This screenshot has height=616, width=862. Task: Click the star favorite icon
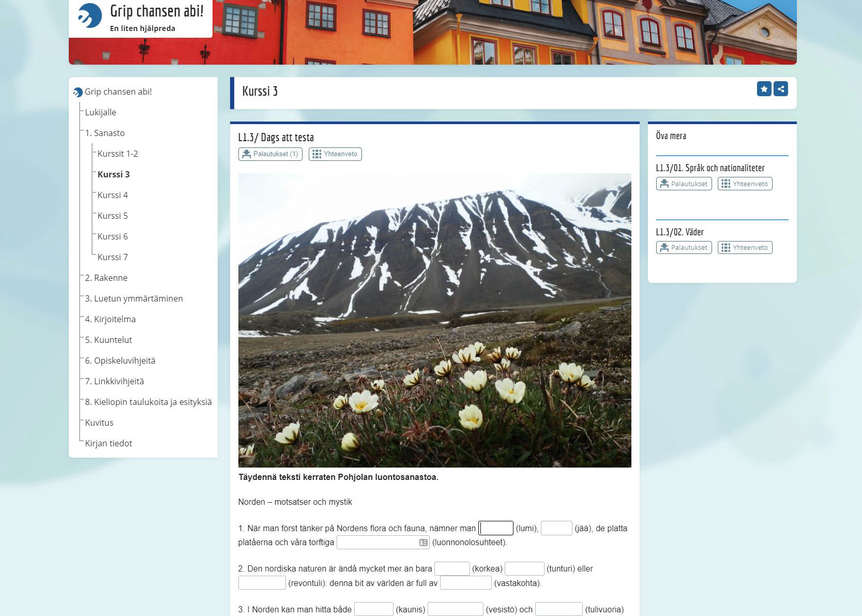[764, 89]
